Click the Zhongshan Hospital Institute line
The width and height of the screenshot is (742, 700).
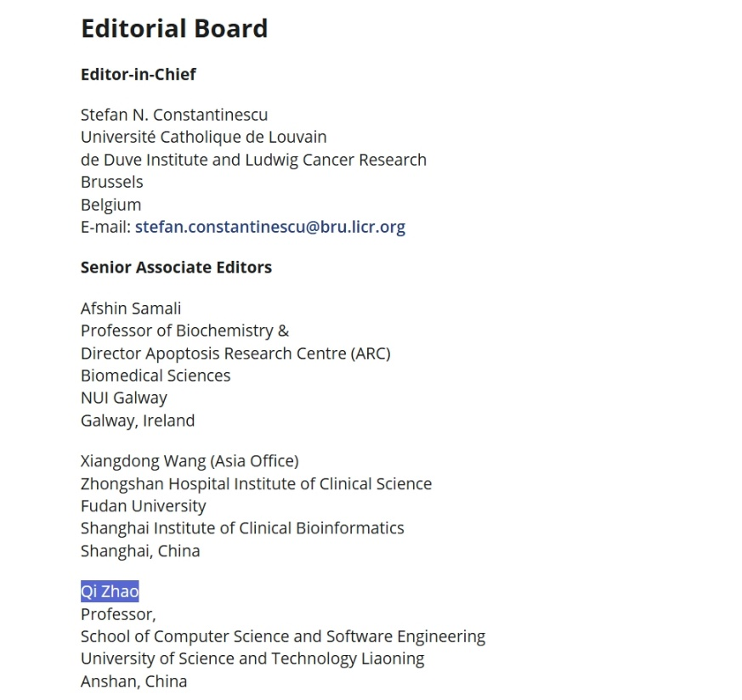(x=256, y=484)
